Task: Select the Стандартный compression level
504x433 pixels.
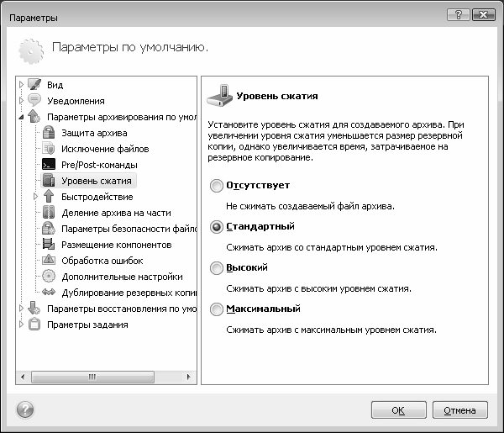Action: 217,227
